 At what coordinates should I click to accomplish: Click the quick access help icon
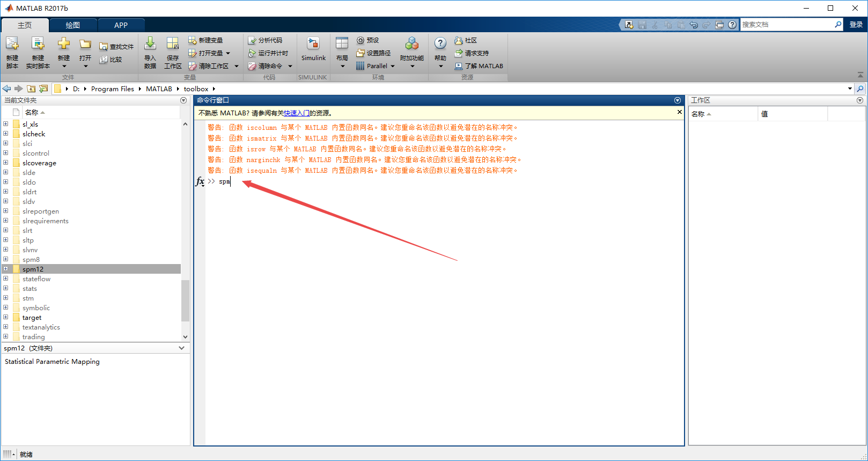click(732, 25)
